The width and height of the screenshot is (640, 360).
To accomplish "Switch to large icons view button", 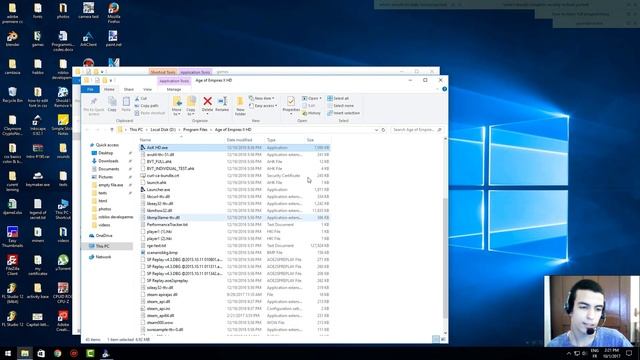I will [443, 339].
